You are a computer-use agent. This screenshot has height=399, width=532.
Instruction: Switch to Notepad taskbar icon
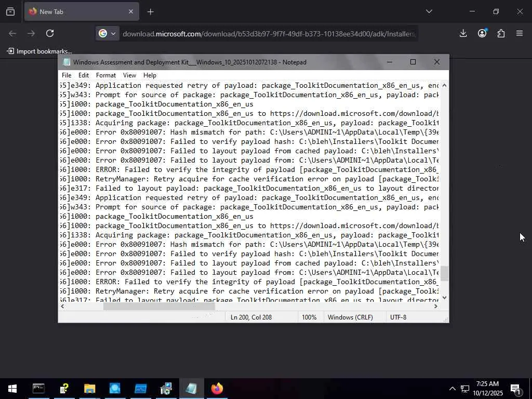pos(191,389)
